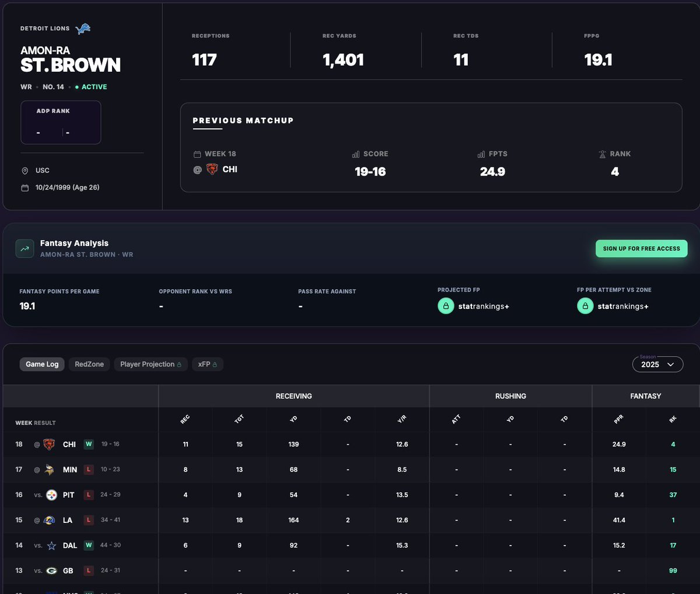Click the L result badge for MIN game
This screenshot has width=700, height=594.
89,469
